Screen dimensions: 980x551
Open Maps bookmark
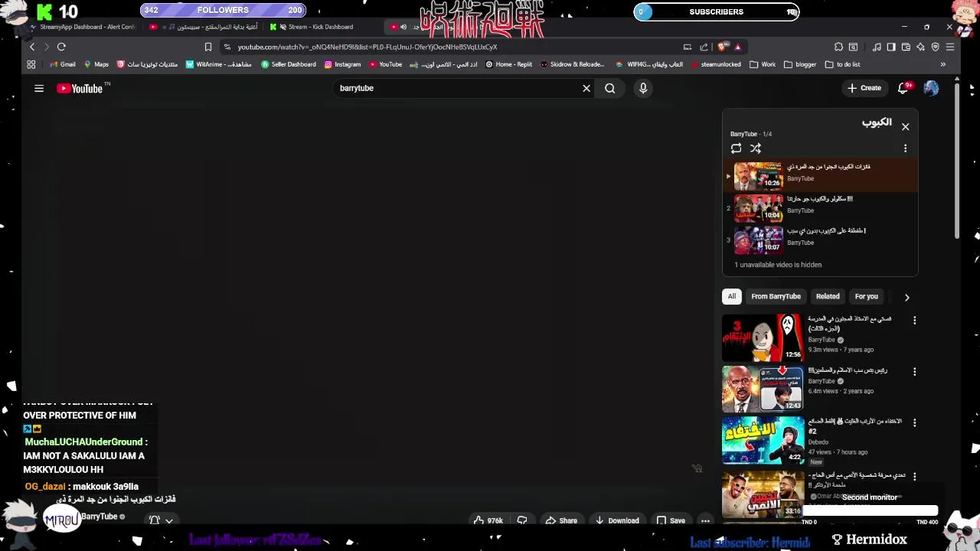click(96, 64)
